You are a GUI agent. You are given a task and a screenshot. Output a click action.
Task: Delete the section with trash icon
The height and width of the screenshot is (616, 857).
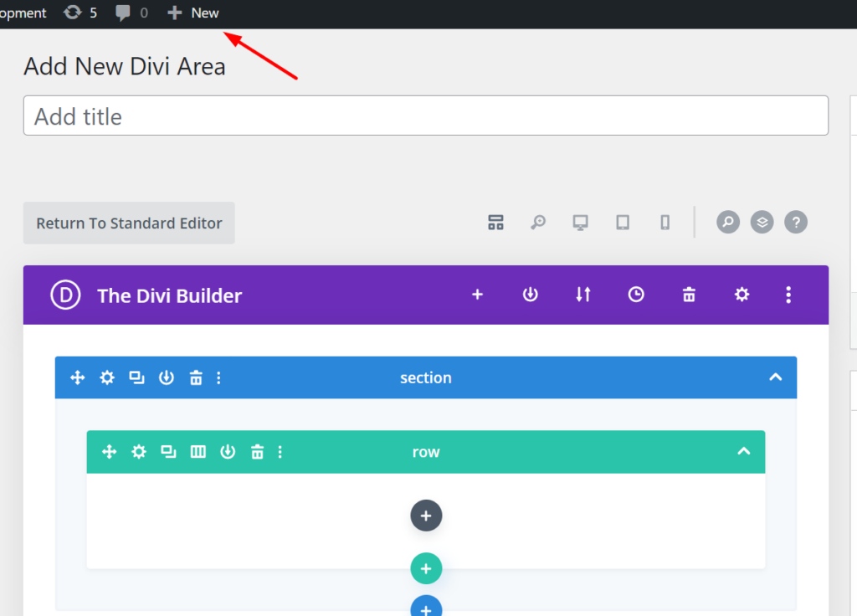(196, 377)
